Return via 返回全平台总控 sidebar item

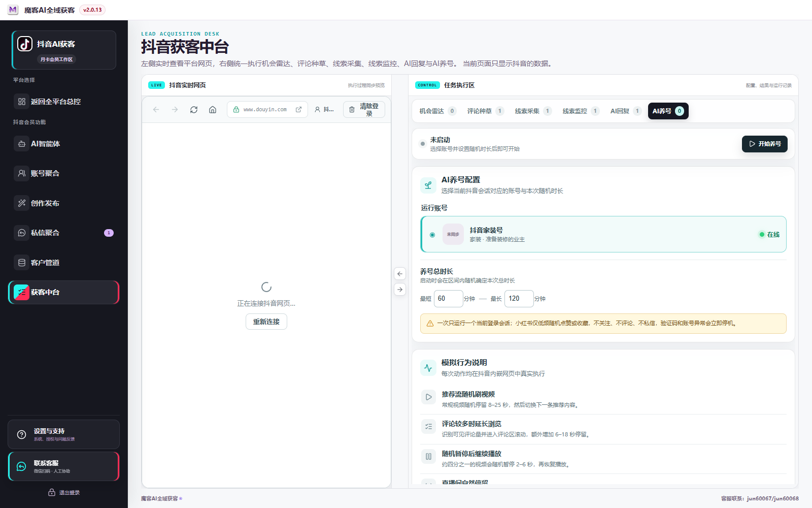pos(64,102)
